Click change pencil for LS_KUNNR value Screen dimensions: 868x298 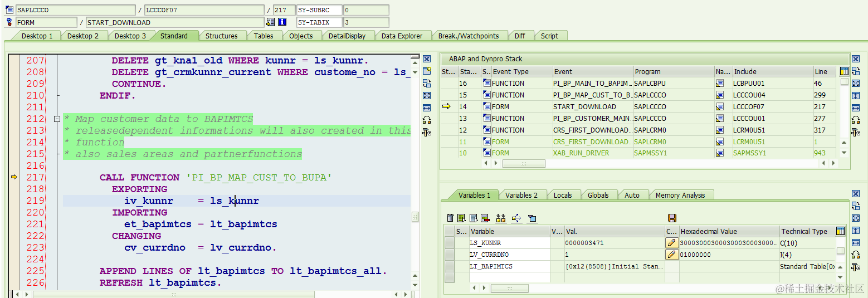click(x=672, y=243)
